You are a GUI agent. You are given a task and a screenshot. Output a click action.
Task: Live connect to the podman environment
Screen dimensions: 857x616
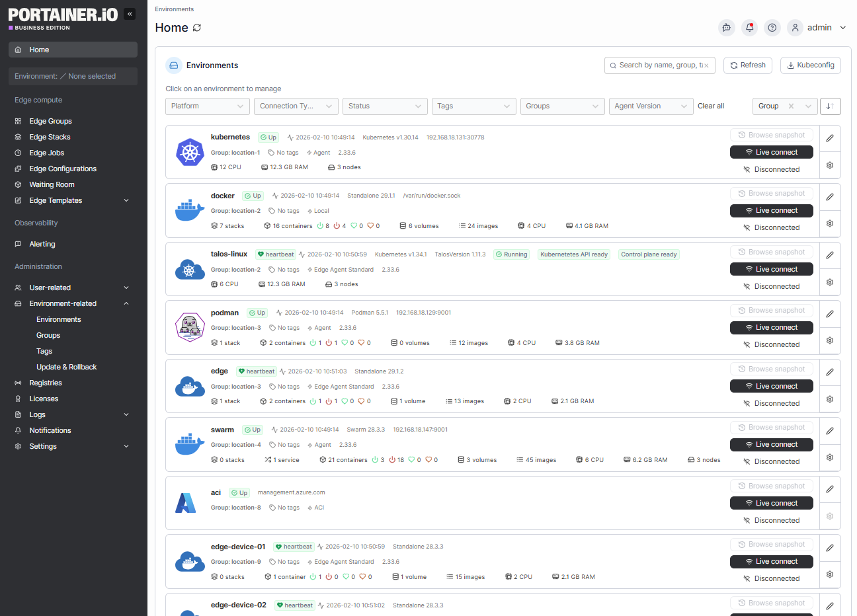point(771,328)
